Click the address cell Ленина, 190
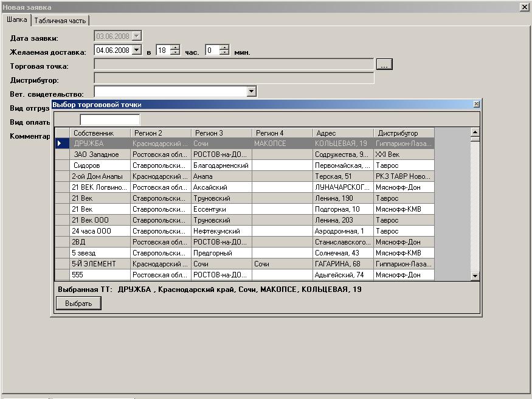Viewport: 532px width, 399px height. tap(343, 198)
